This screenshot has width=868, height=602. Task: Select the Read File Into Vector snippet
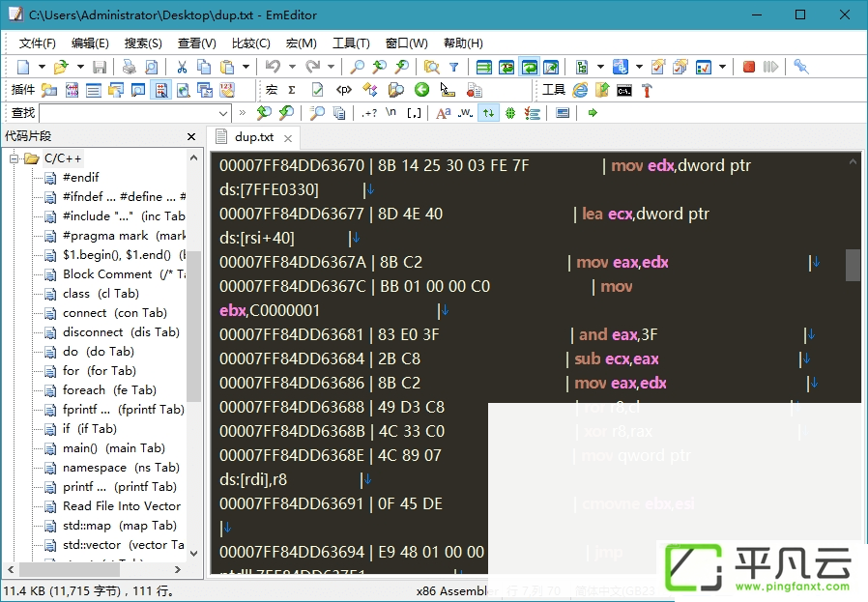coord(122,506)
